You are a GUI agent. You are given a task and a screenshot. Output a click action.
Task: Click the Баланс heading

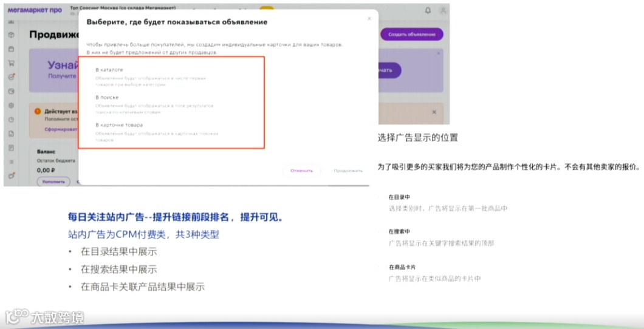tap(46, 151)
